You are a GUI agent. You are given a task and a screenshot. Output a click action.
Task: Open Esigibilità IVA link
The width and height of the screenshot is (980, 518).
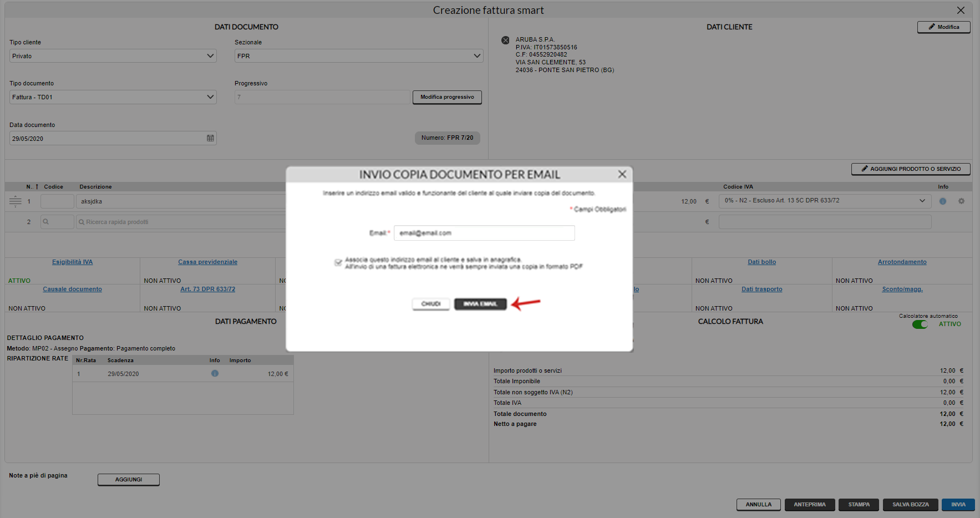(72, 262)
